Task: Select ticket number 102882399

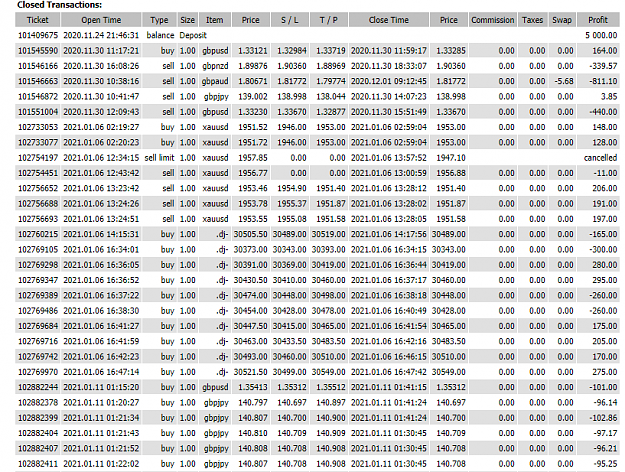Action: [x=38, y=417]
